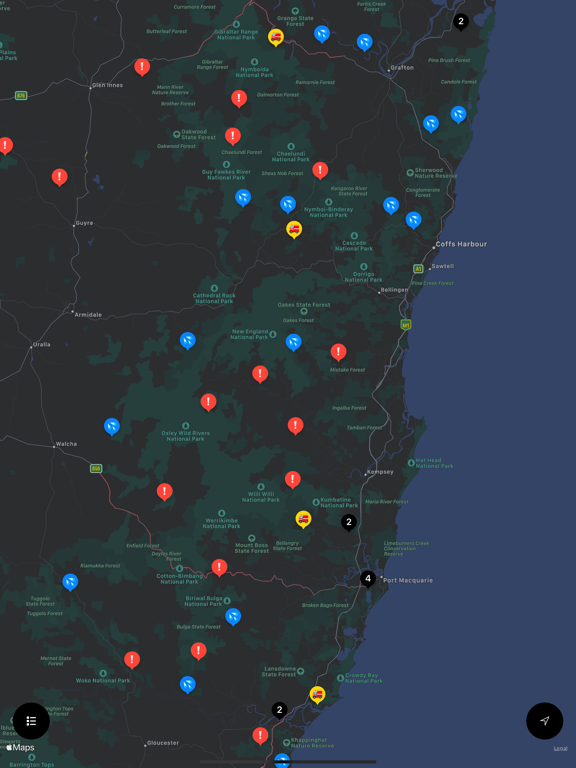
Task: Click the Walcha town label
Action: pos(66,444)
